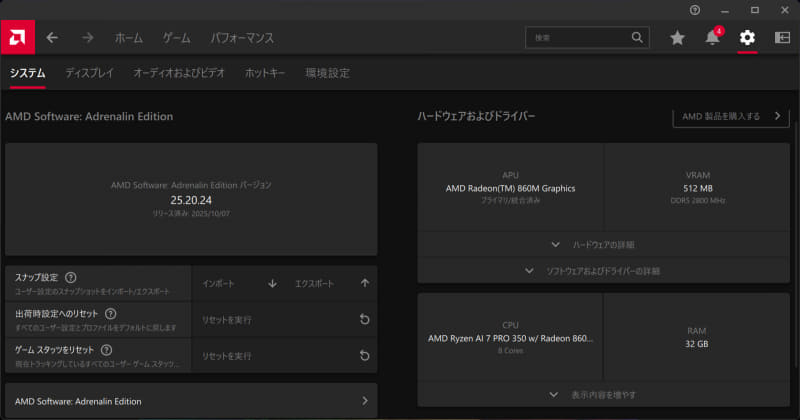Switch to the ホットキー tab
800x420 pixels.
265,73
